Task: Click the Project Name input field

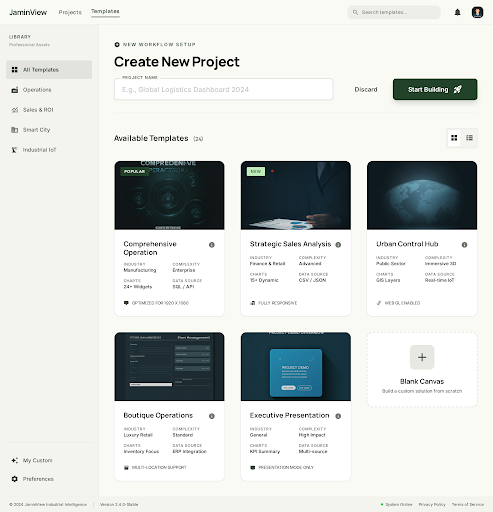Action: [224, 89]
